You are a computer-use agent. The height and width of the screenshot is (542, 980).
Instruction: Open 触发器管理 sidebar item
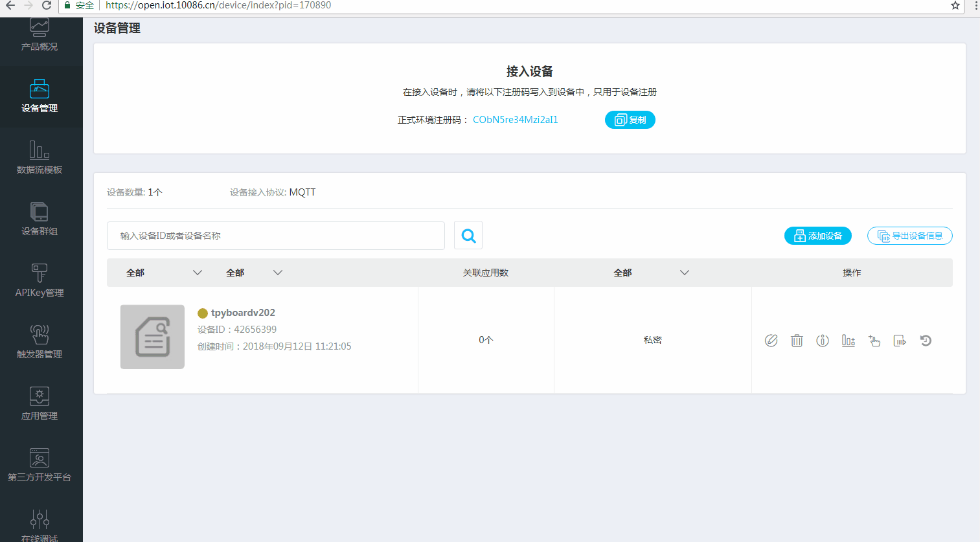tap(40, 342)
